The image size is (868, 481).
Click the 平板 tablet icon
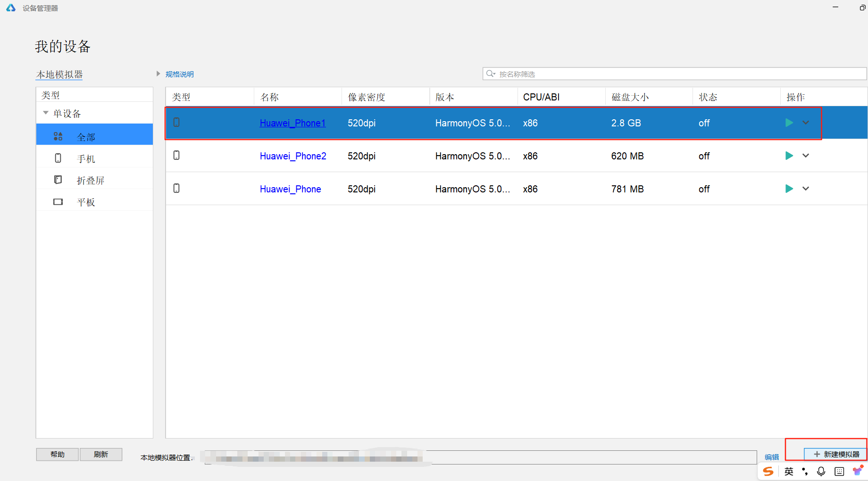58,202
